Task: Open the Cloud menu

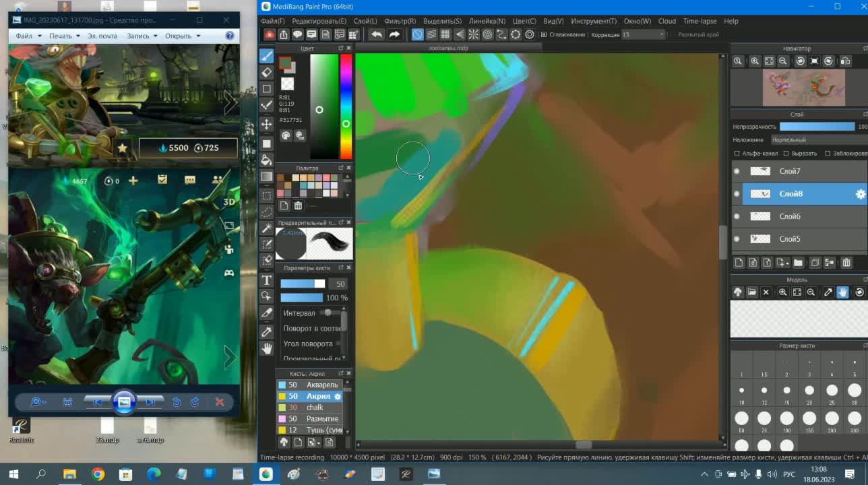Action: [x=666, y=21]
